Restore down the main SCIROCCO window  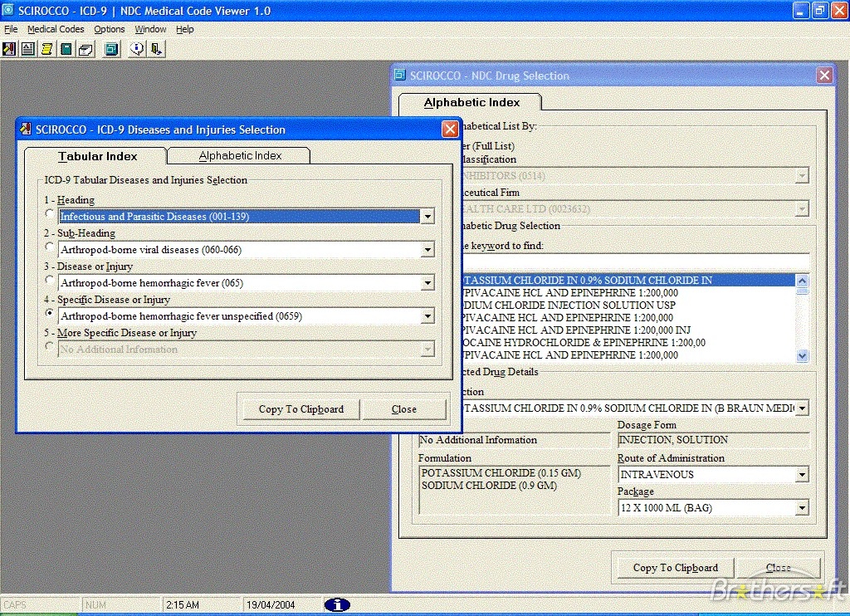pos(819,10)
